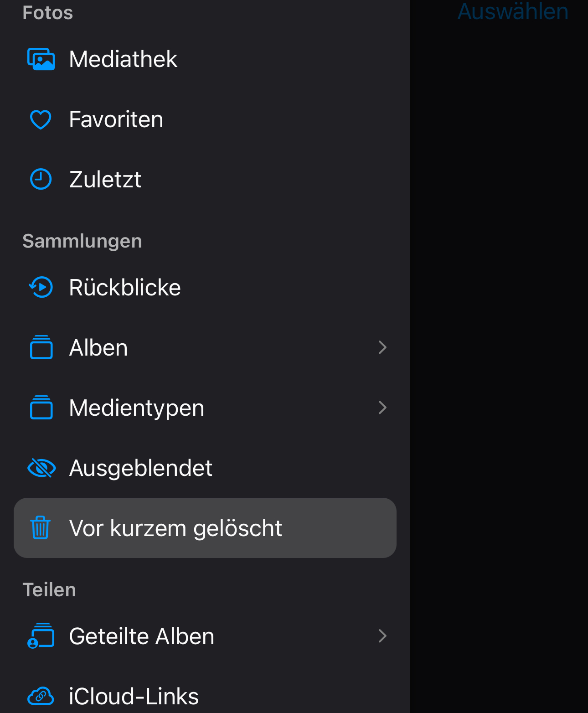Tap the Auswählen button
The image size is (588, 713).
(513, 11)
